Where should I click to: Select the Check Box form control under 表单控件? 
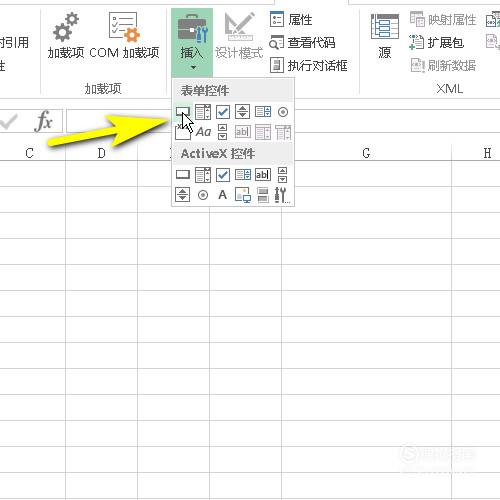[x=223, y=112]
